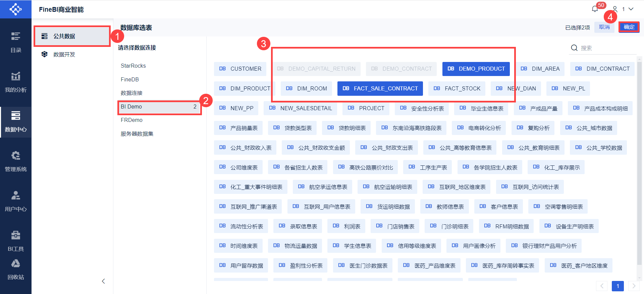Open 我的分析 in the sidebar
The width and height of the screenshot is (644, 294).
[x=16, y=82]
